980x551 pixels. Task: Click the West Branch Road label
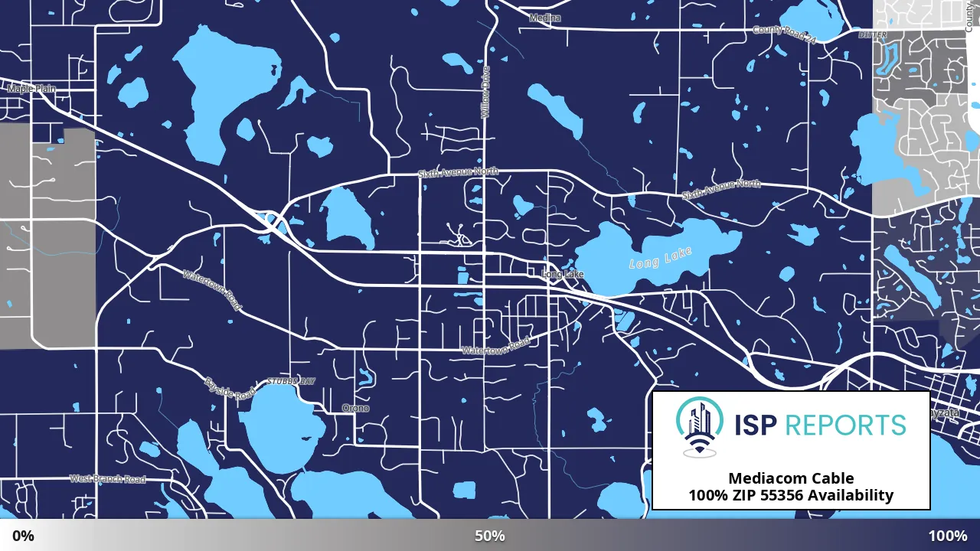107,479
